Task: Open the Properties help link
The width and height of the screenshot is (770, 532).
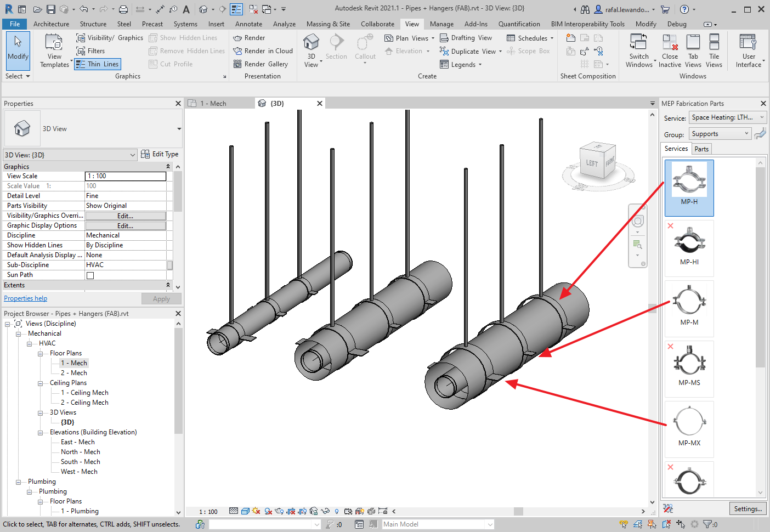Action: 26,298
